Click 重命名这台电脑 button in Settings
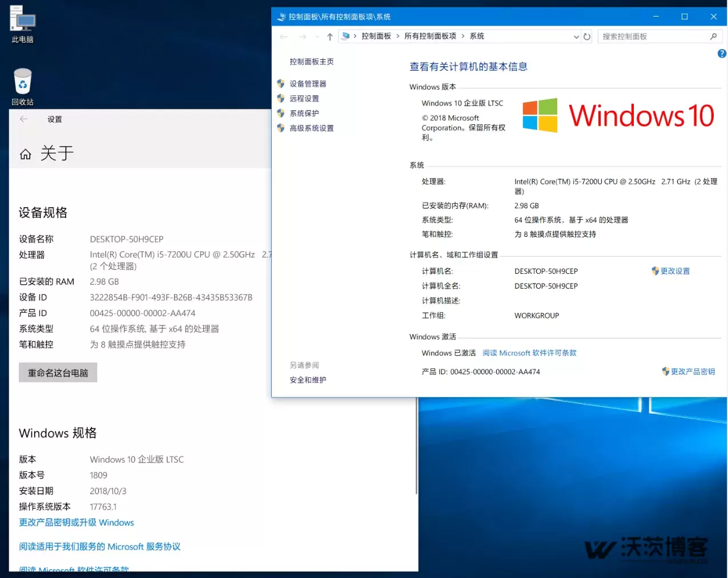The image size is (728, 578). (x=58, y=373)
